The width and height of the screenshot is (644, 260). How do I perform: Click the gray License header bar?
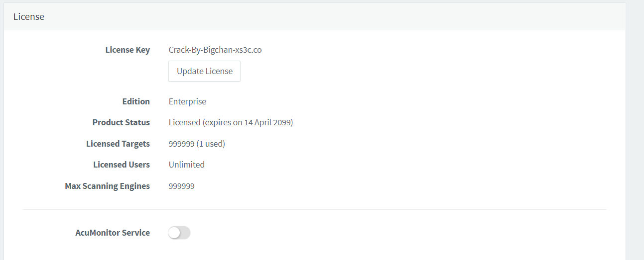314,16
